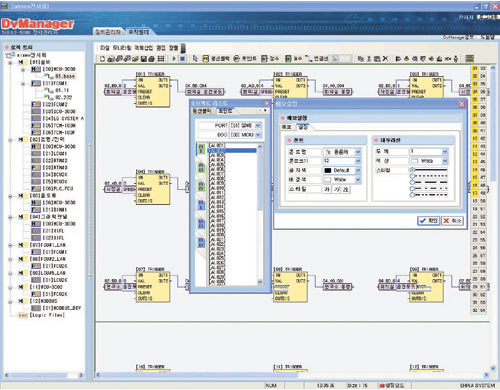This screenshot has height=390, width=500.
Task: Select the 연결선 (connection line) tool
Action: click(x=316, y=59)
